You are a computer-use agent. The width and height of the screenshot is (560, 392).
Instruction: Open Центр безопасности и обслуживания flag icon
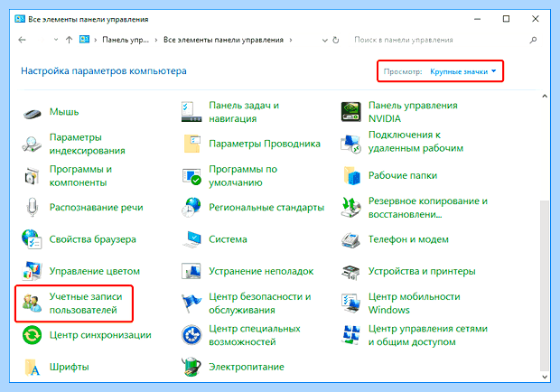click(x=191, y=303)
